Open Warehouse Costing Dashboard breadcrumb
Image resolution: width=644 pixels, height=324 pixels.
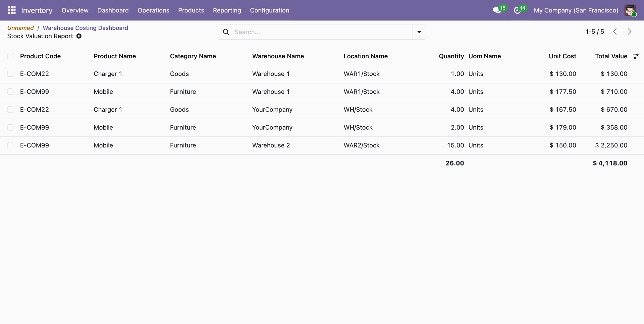(85, 28)
